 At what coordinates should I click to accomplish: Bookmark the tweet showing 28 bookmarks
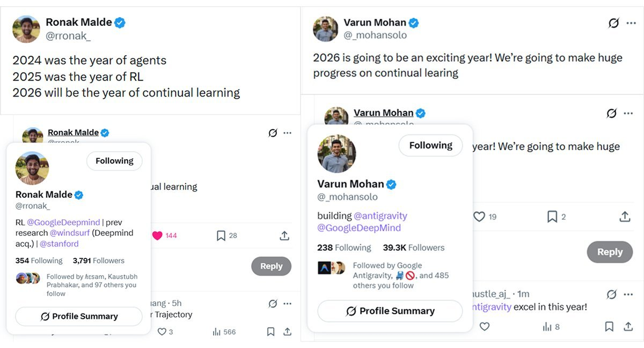(221, 235)
